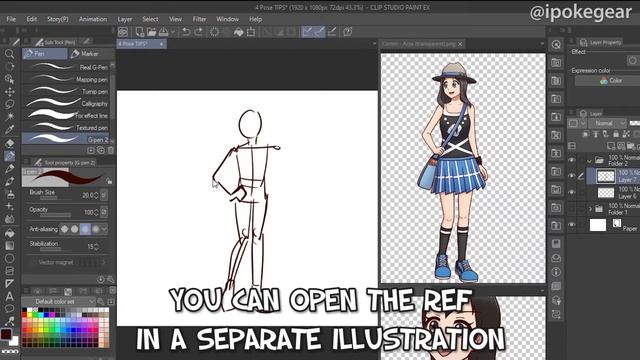Toggle visibility of Folder 2
This screenshot has width=640, height=360.
pos(572,160)
